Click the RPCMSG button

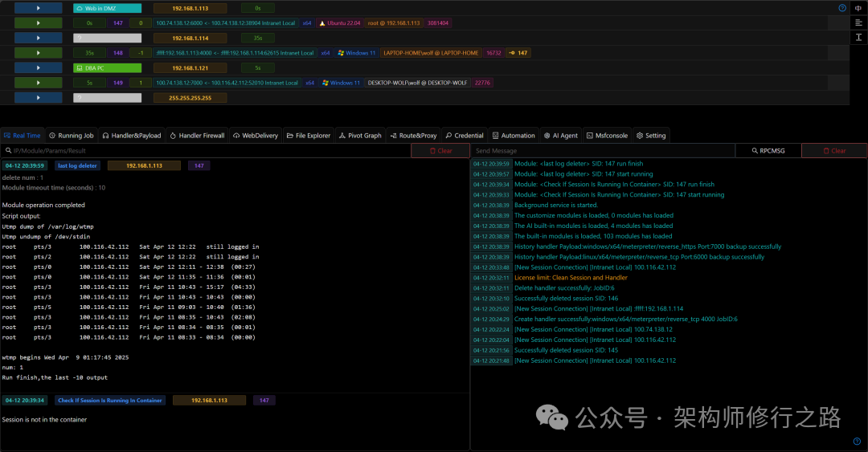click(768, 151)
